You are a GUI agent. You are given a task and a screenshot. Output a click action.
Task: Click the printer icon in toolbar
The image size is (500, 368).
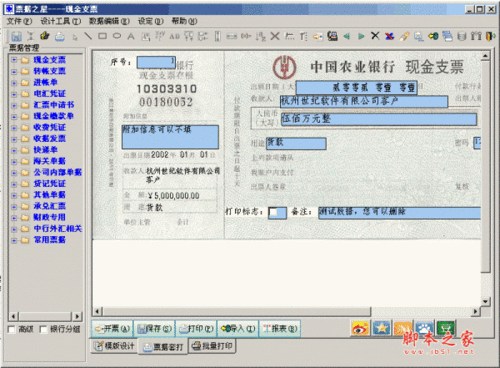(60, 36)
